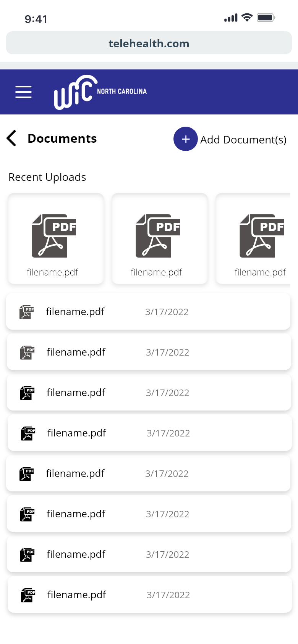Click the 3/17/2022 date in first row
Screen dimensions: 298x644
click(x=167, y=312)
